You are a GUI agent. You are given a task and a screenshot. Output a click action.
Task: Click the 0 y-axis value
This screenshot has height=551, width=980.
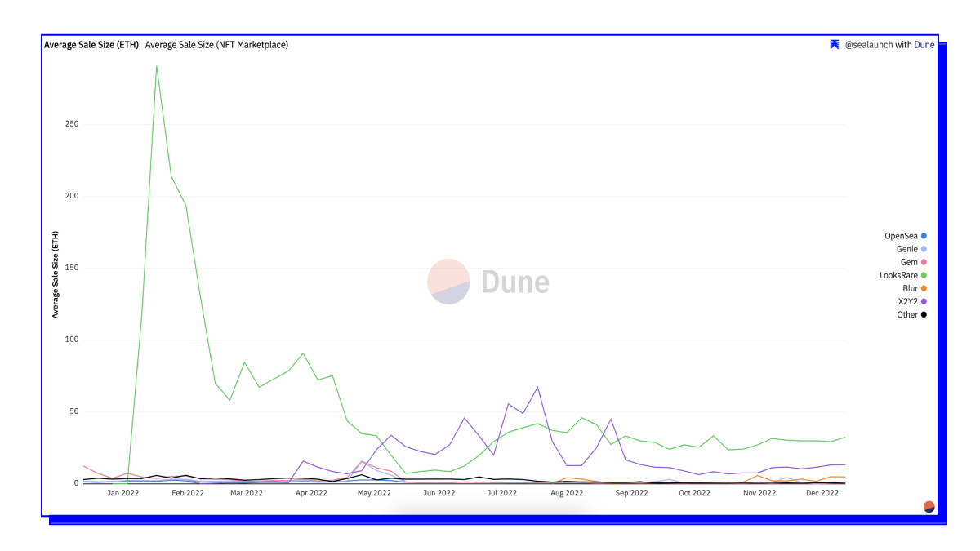[77, 483]
